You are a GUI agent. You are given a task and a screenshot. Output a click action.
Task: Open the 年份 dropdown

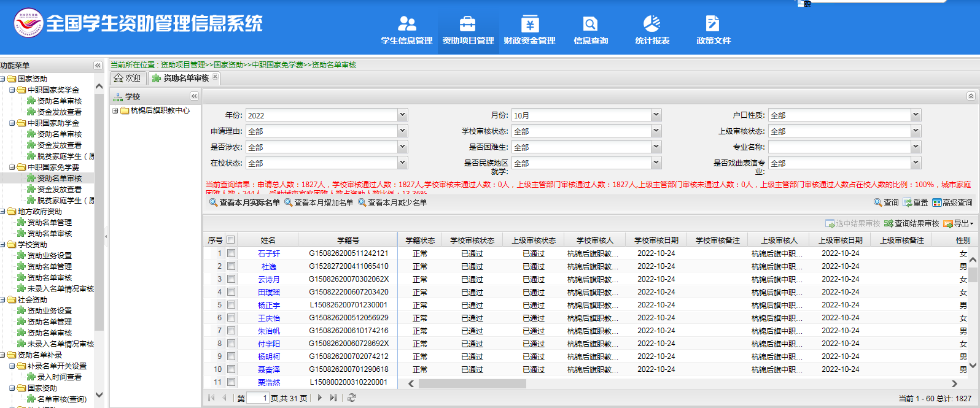[x=402, y=115]
